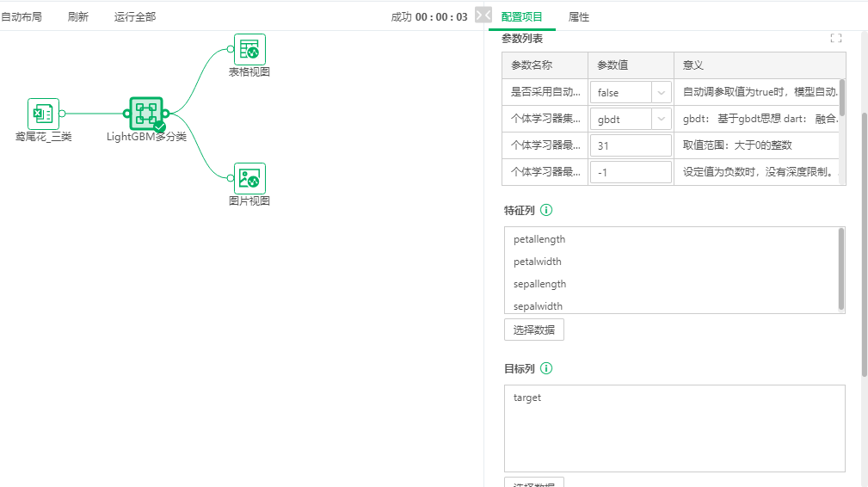Click the 意义 column header
Viewport: 868px width, 487px height.
[x=760, y=65]
